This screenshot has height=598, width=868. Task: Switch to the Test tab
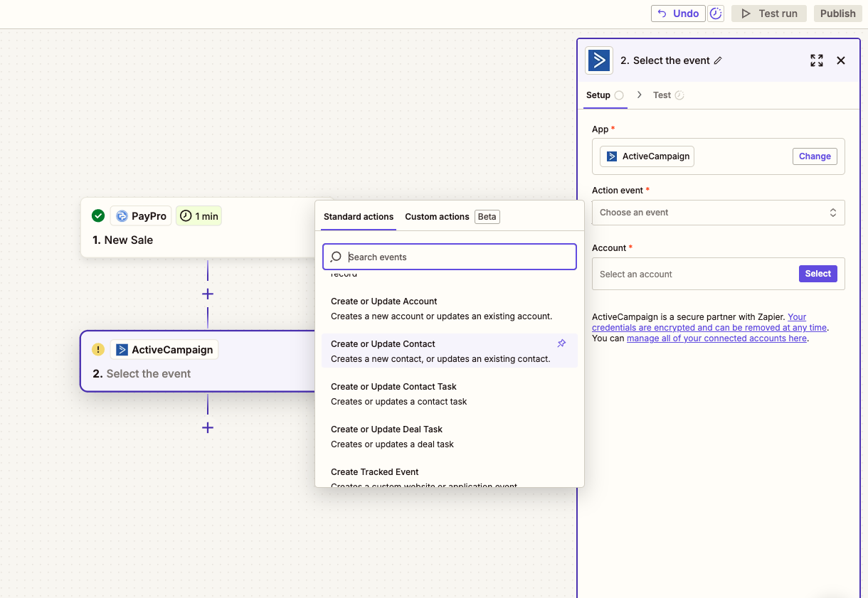click(668, 95)
